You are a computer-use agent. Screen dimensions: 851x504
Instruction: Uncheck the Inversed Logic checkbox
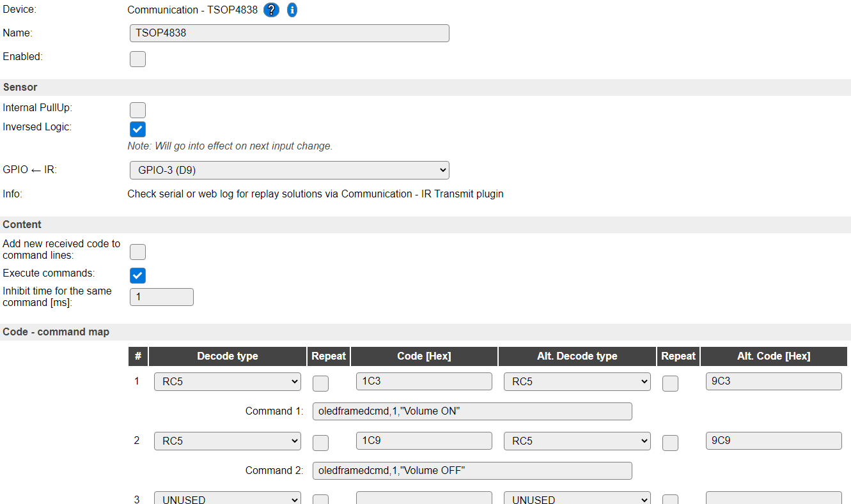tap(137, 129)
